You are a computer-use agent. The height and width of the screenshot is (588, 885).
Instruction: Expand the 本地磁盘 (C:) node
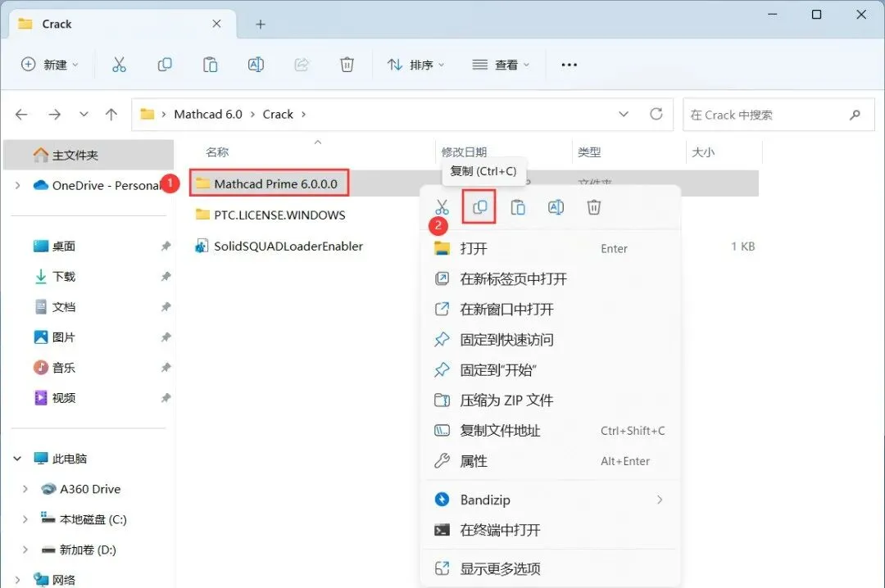pos(25,519)
